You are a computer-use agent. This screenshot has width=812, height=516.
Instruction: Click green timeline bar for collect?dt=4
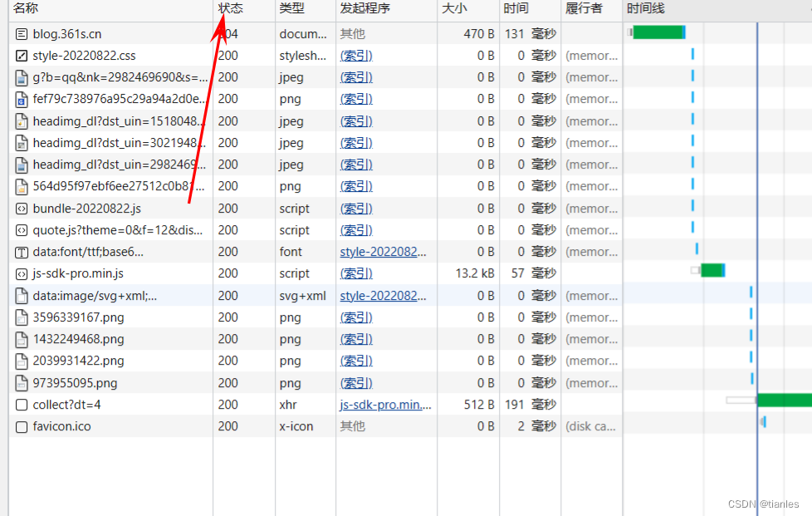point(784,400)
